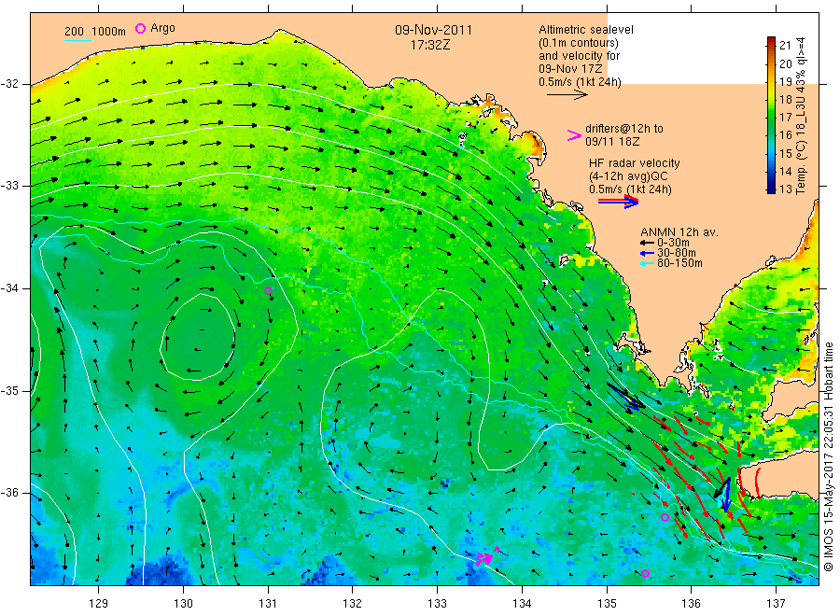The height and width of the screenshot is (616, 840).
Task: Click the '200 1000m' depth contour label
Action: click(95, 32)
